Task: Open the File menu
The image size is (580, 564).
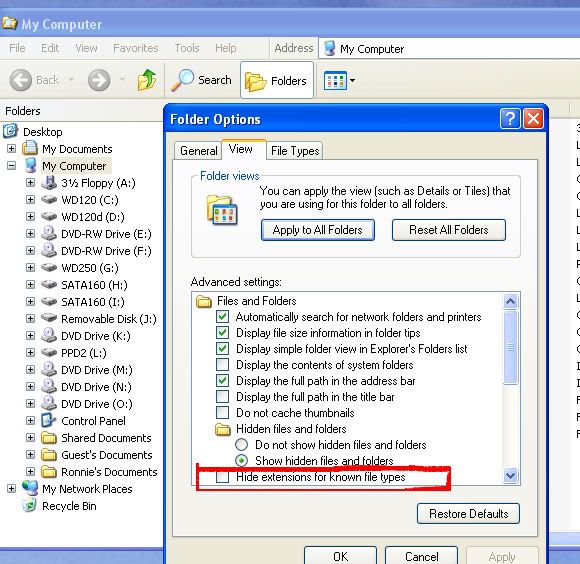Action: [x=17, y=48]
